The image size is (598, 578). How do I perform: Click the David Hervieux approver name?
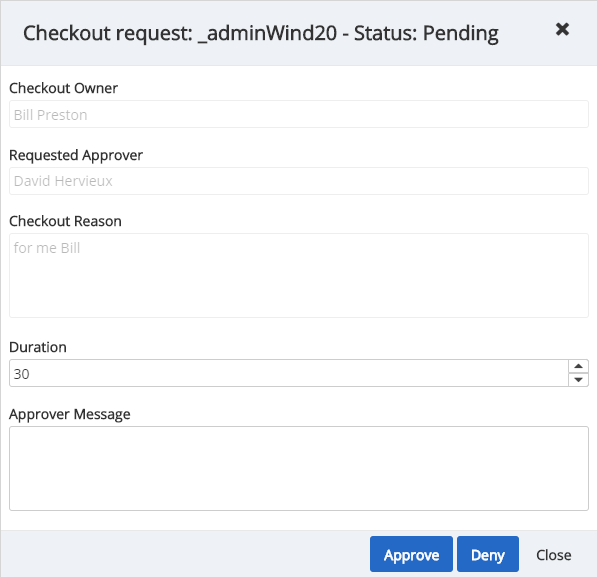[x=63, y=181]
